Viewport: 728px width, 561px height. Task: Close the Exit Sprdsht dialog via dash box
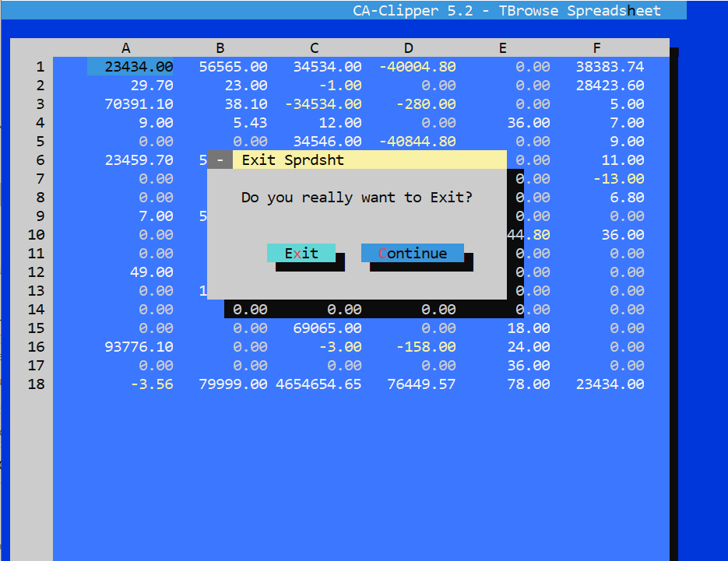pos(220,160)
